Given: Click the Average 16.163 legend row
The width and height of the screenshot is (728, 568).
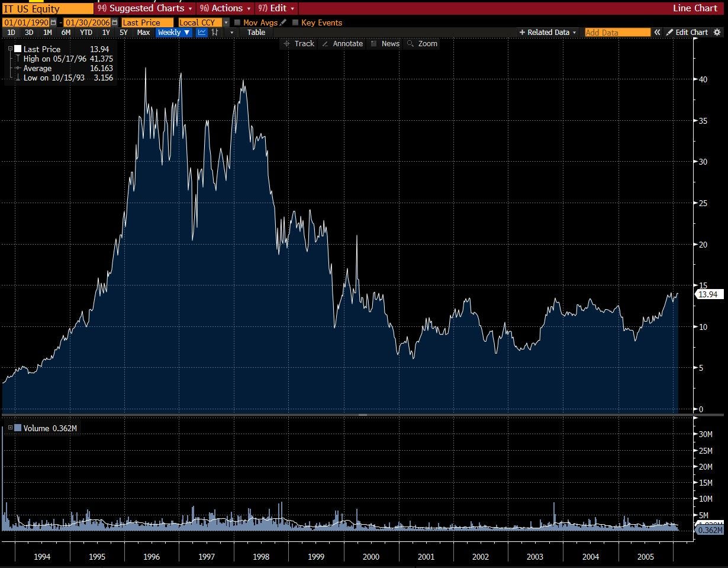Looking at the screenshot, I should coord(68,68).
